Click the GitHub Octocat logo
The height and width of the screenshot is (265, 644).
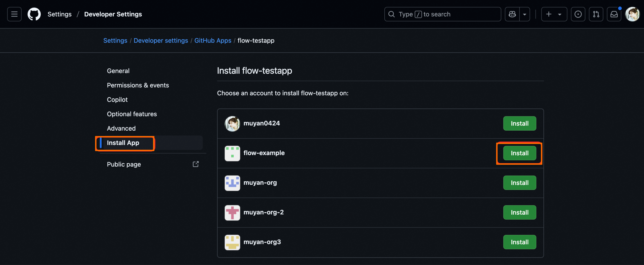coord(34,14)
